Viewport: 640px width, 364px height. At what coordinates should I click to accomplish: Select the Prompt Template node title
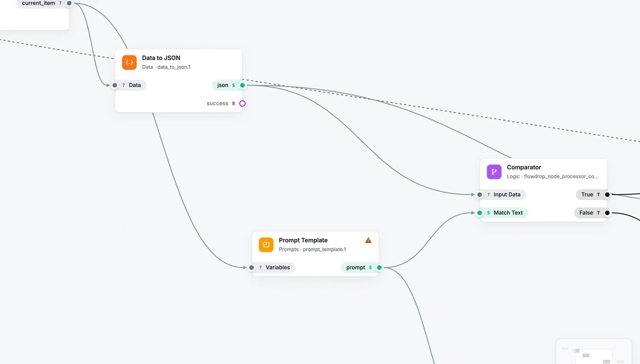click(x=303, y=241)
